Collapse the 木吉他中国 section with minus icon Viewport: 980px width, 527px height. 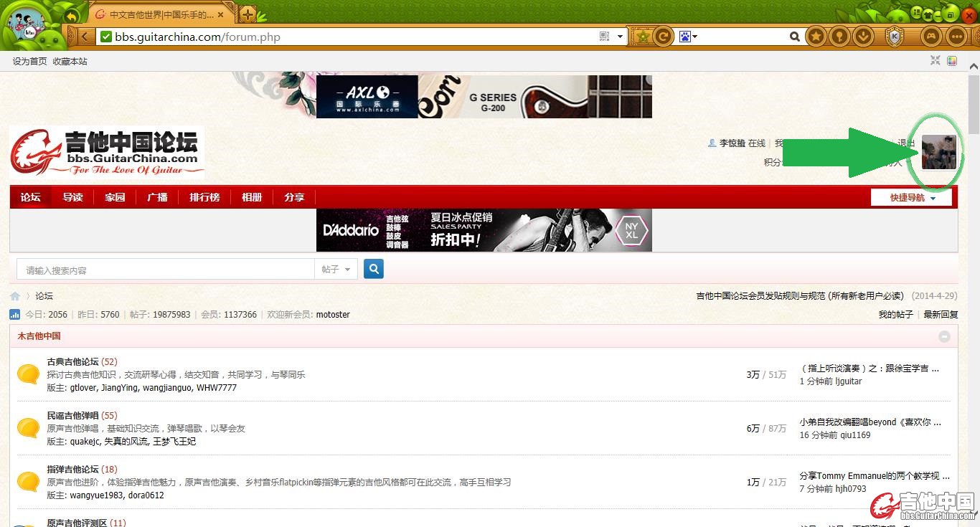[945, 336]
